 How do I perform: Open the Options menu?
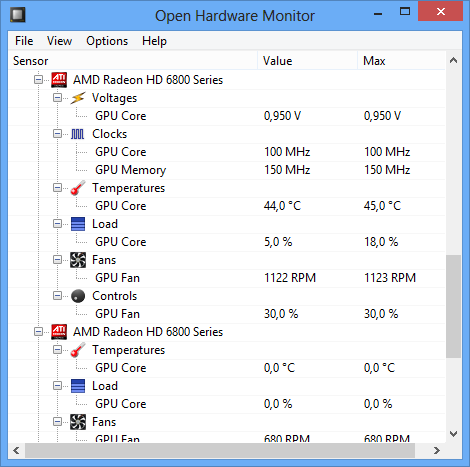[107, 41]
